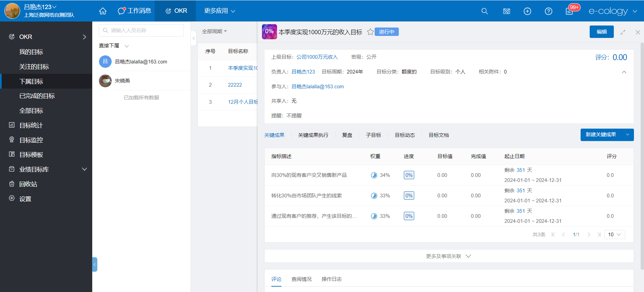Click the 目标监控 sidebar icon
The height and width of the screenshot is (292, 644).
(x=12, y=140)
